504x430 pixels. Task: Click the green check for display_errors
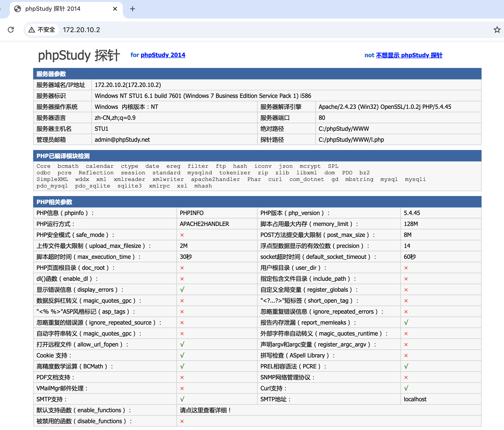point(182,290)
